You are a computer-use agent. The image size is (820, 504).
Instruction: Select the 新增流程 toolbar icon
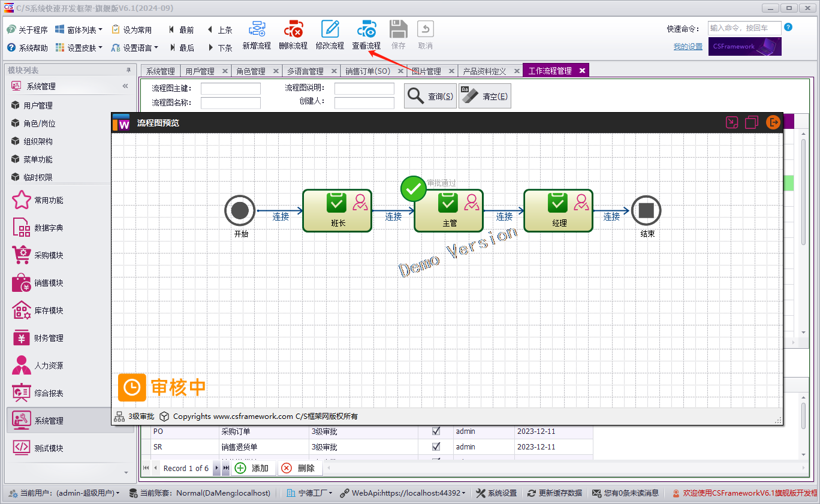tap(257, 34)
